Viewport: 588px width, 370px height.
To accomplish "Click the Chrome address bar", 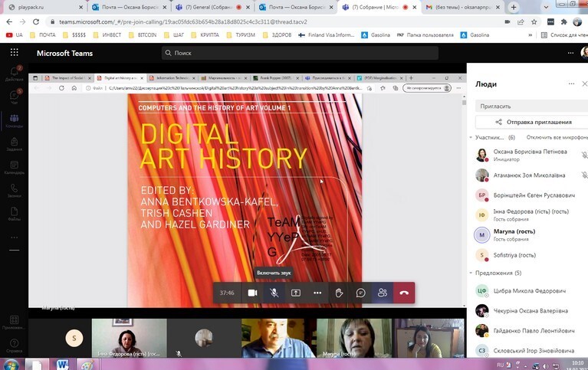I will pos(274,21).
